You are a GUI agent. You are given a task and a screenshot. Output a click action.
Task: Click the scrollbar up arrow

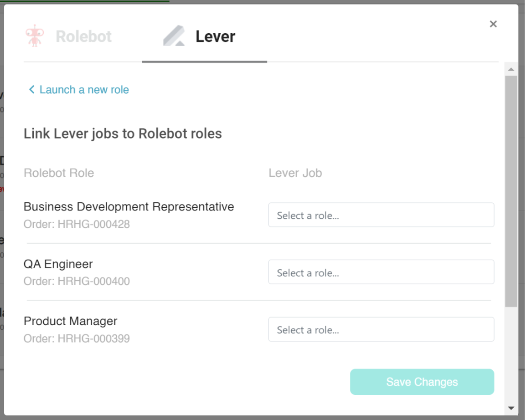511,69
